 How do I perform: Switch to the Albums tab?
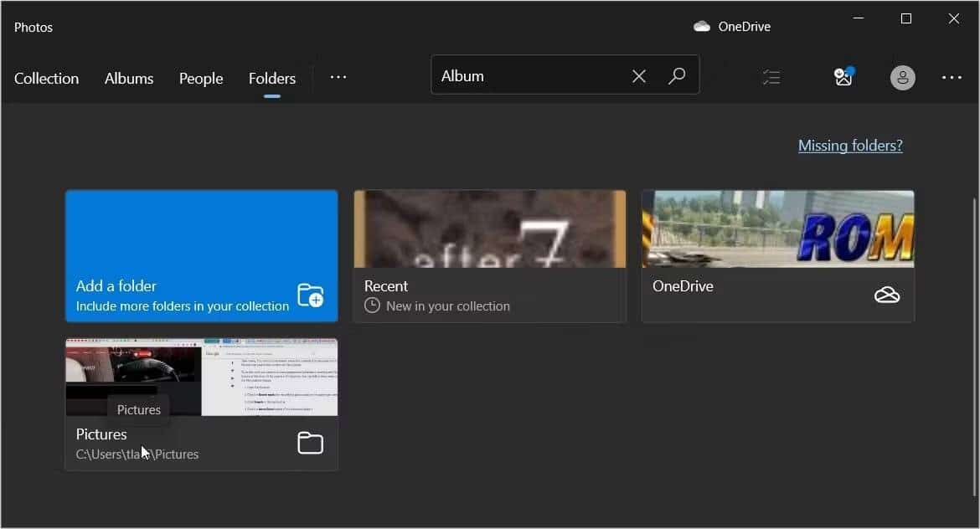pyautogui.click(x=128, y=78)
